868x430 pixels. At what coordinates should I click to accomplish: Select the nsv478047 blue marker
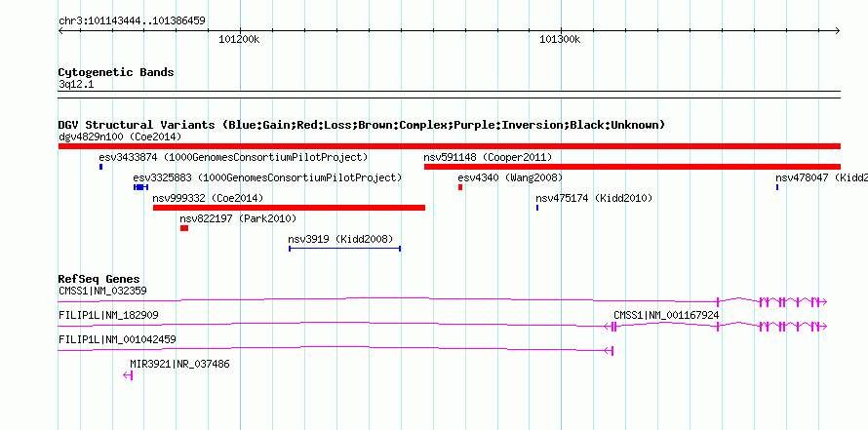(777, 187)
